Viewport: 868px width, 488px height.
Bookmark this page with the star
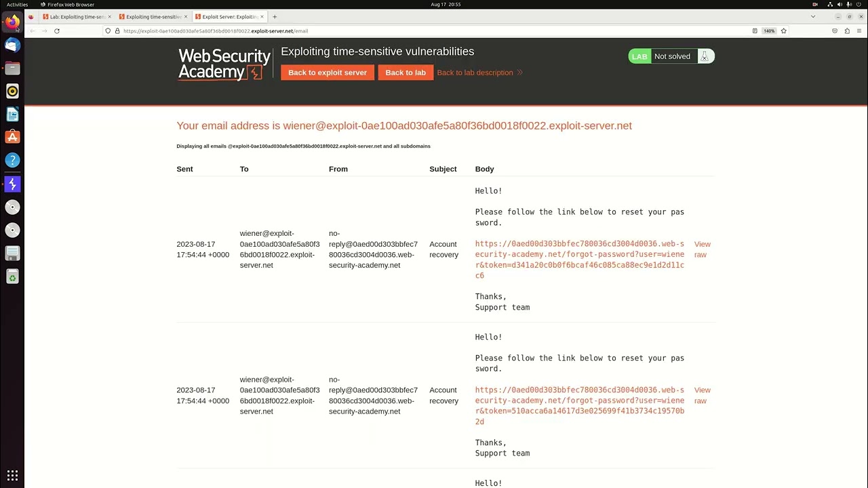[784, 30]
